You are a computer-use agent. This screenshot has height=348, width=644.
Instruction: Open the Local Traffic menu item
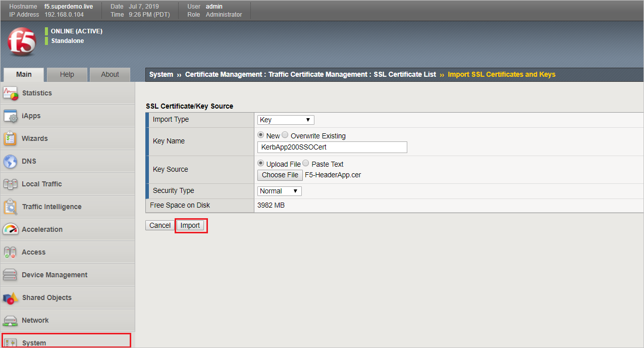(x=68, y=184)
